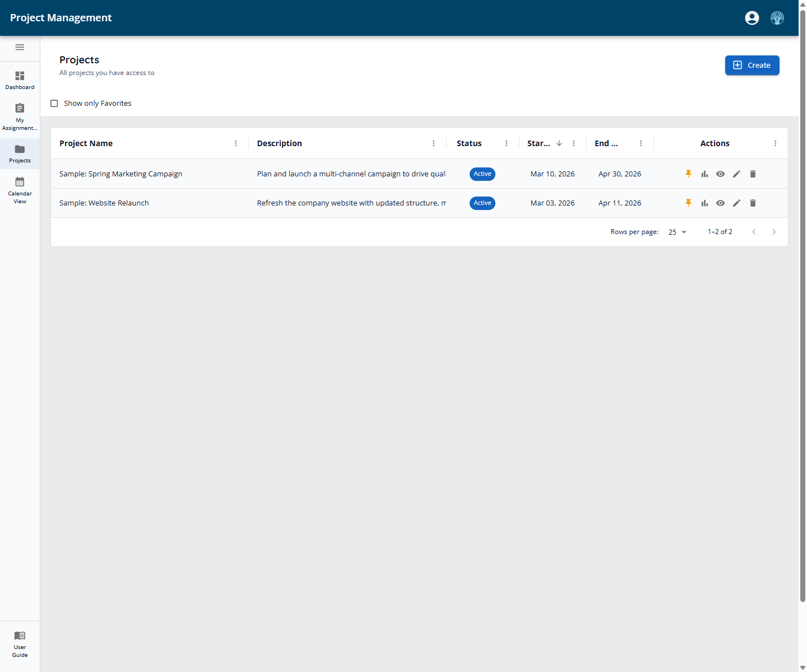Open the Actions column menu
807x672 pixels.
(776, 143)
